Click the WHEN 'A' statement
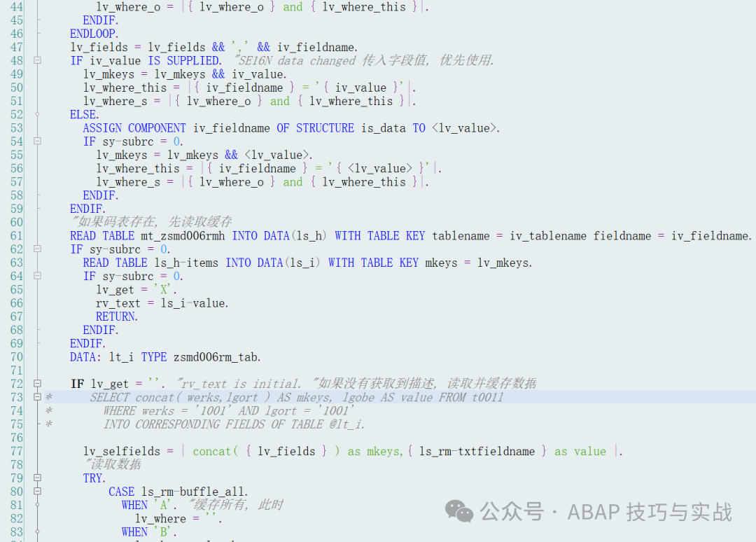756x542 pixels. [x=150, y=506]
